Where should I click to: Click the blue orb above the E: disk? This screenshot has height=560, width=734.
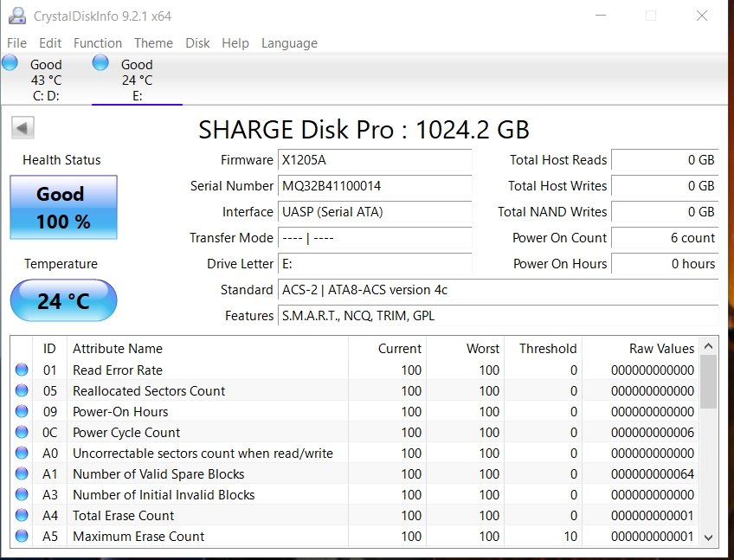point(100,62)
